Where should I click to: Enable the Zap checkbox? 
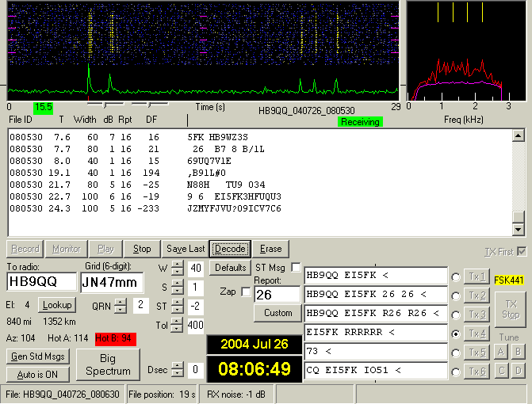click(246, 291)
